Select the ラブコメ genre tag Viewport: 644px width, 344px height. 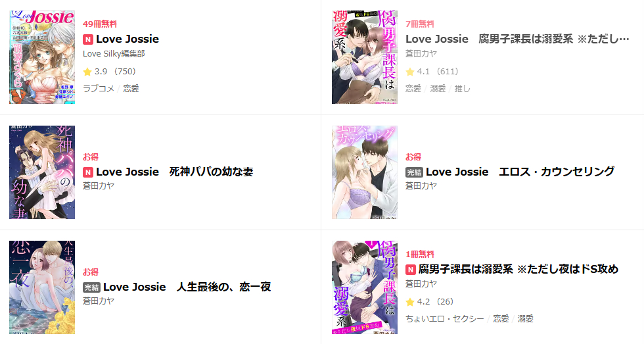pos(99,88)
